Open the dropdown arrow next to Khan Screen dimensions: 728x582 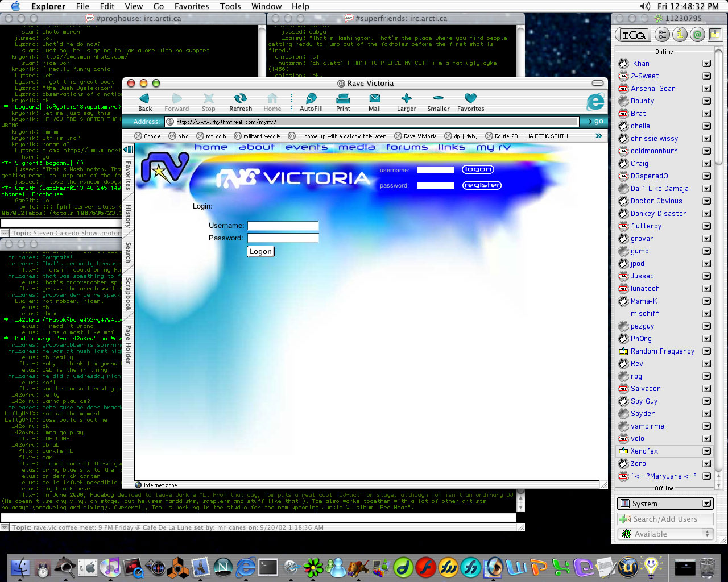pyautogui.click(x=706, y=64)
